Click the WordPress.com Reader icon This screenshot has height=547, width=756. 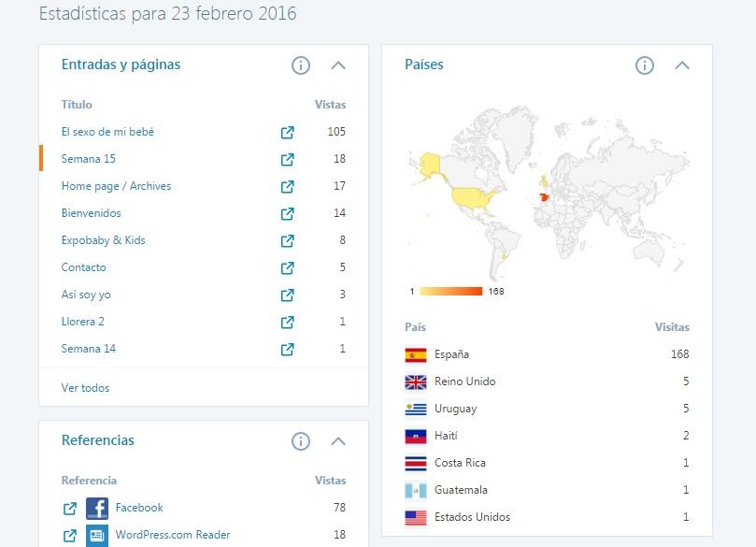(x=97, y=536)
